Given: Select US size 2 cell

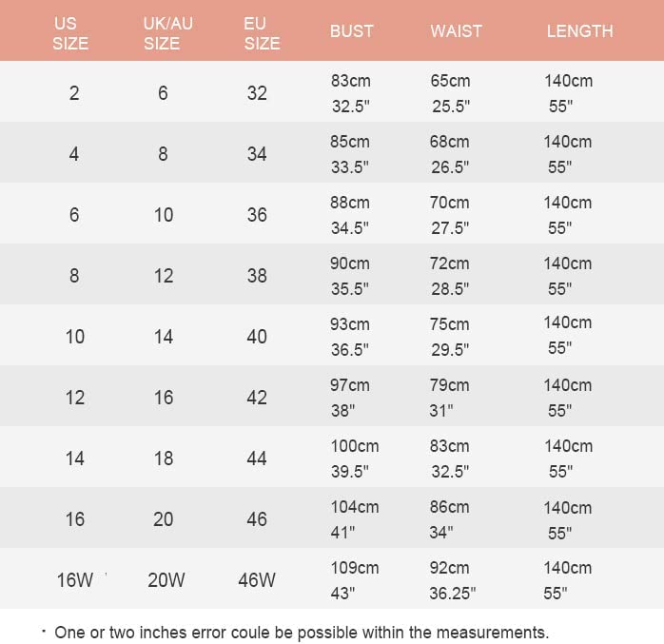Looking at the screenshot, I should (x=74, y=93).
